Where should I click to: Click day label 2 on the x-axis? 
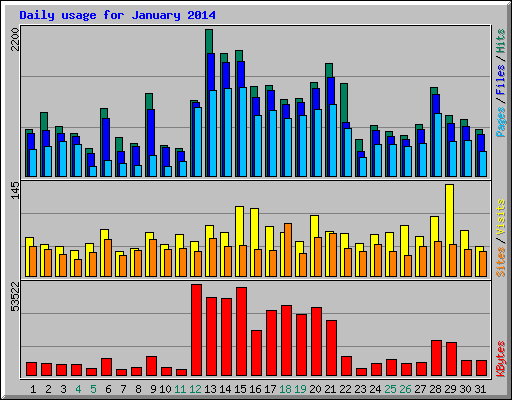[x=48, y=389]
